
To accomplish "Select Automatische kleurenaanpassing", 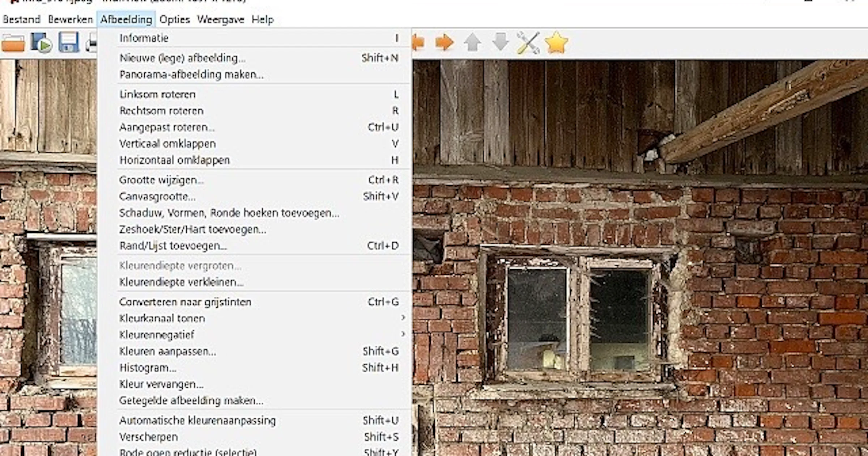I will point(255,421).
